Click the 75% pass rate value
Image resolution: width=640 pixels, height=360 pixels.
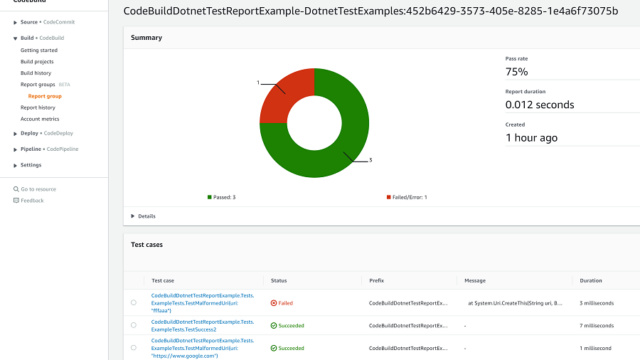[516, 72]
